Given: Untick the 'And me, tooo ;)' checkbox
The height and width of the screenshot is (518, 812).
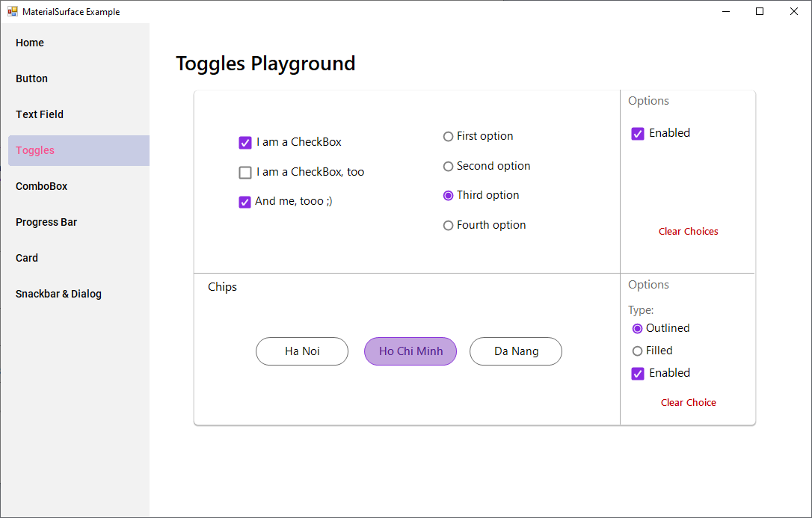Looking at the screenshot, I should [244, 202].
